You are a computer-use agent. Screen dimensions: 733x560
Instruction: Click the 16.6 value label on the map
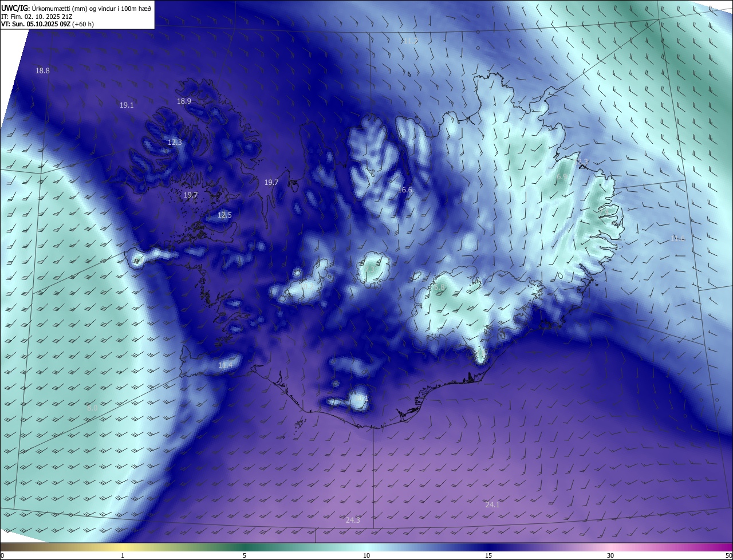[x=405, y=190]
